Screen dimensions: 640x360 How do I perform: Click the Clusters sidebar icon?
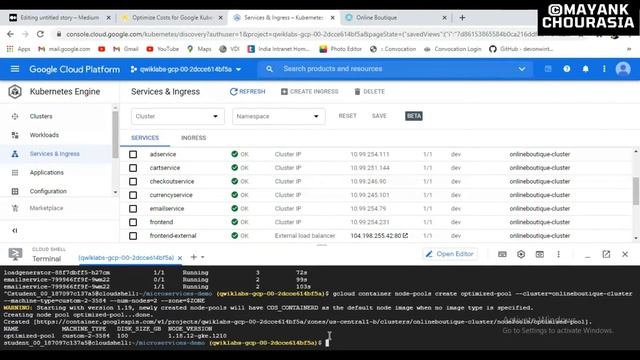(x=15, y=116)
